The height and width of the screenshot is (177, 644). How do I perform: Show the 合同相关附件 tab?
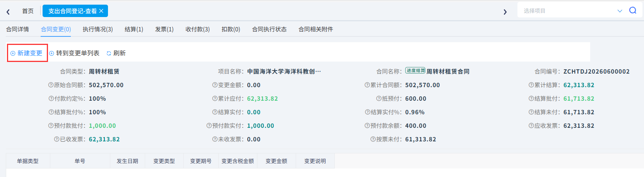316,29
